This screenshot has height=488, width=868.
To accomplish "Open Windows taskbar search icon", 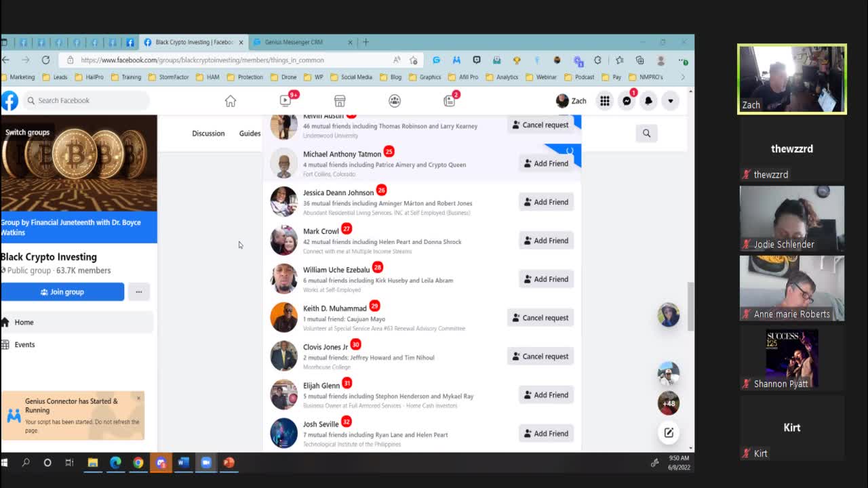I will [x=26, y=463].
